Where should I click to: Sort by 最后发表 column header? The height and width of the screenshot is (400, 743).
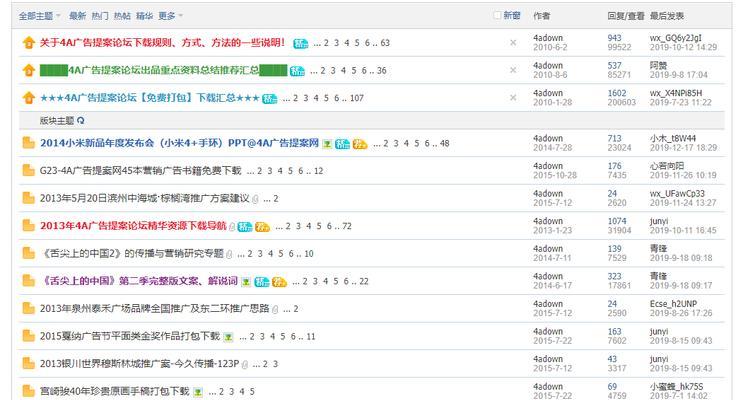[667, 16]
